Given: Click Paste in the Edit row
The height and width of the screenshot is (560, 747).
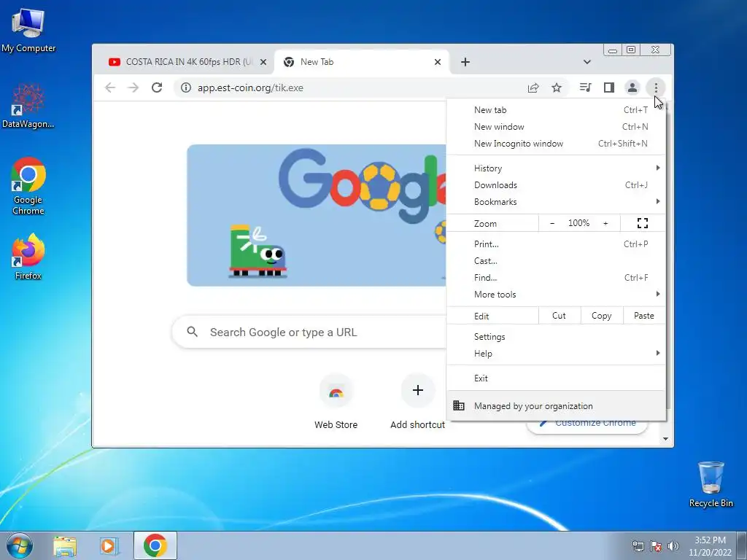Looking at the screenshot, I should (x=644, y=316).
